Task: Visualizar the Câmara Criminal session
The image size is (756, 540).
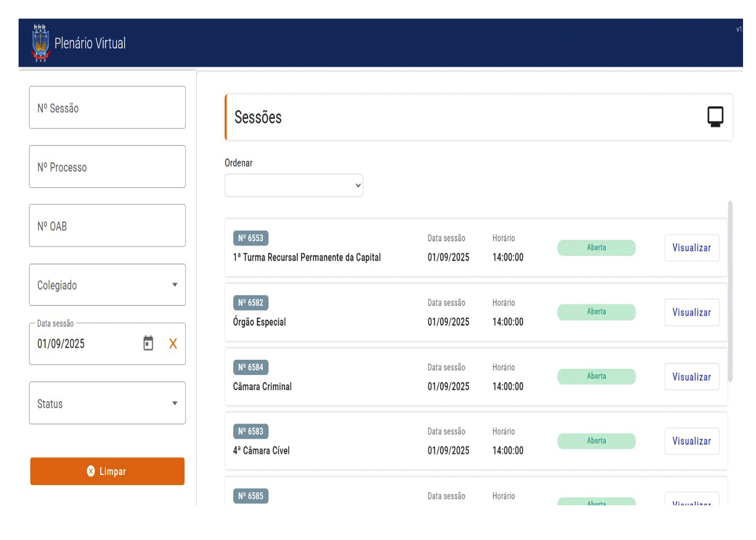Action: (x=692, y=377)
